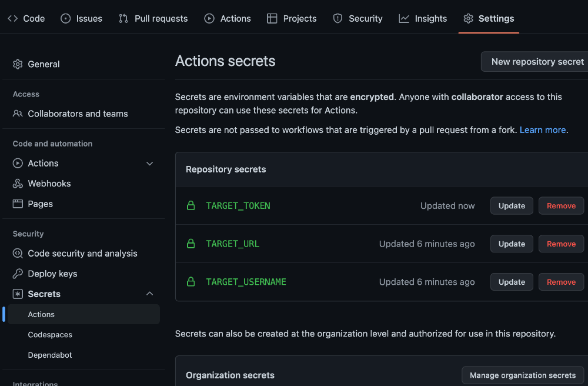Image resolution: width=588 pixels, height=386 pixels.
Task: Click the TARGET_TOKEN secret name
Action: [x=238, y=205]
